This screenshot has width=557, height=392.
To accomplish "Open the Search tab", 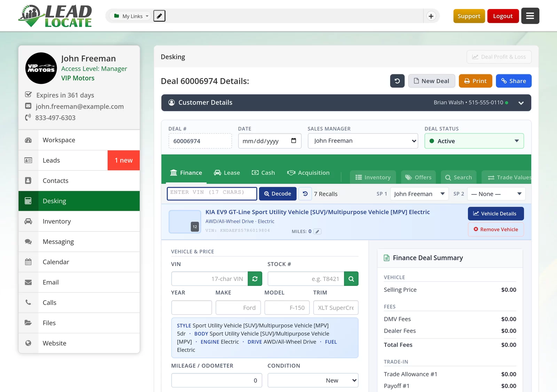I will [x=458, y=177].
